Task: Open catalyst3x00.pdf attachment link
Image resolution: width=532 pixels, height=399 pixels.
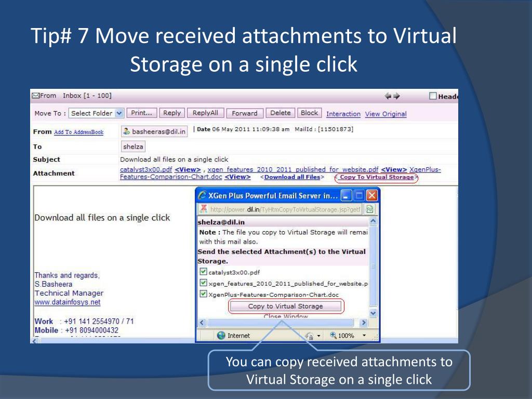Action: coord(146,169)
